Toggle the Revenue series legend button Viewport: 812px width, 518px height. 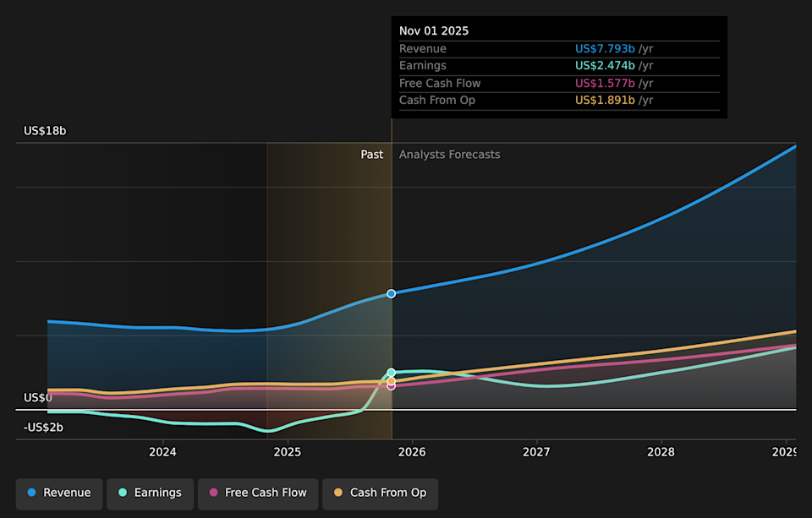(59, 493)
